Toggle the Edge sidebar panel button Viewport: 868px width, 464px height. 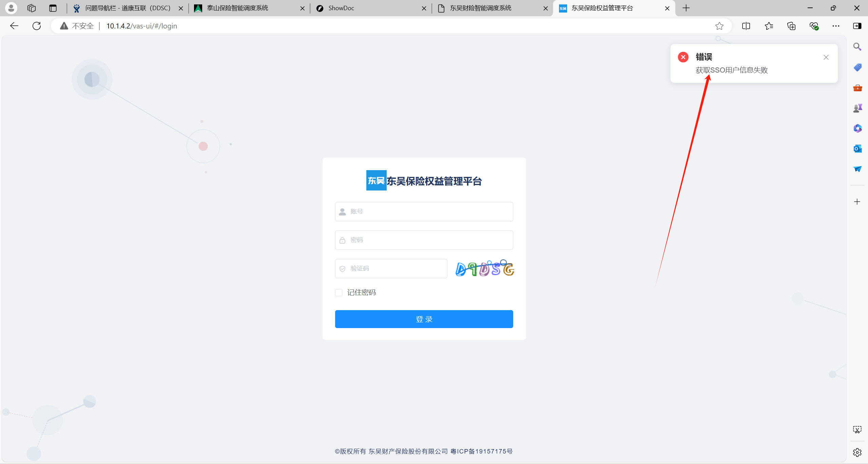coord(857,26)
